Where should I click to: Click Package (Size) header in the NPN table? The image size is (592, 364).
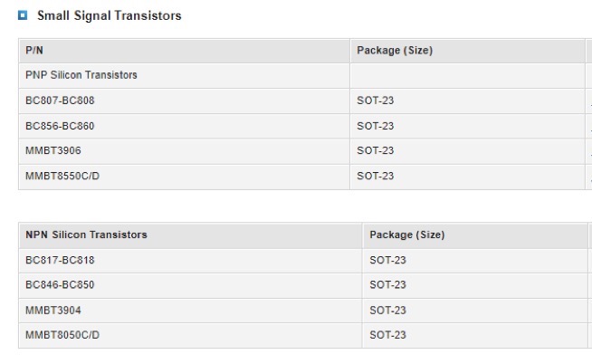point(406,235)
